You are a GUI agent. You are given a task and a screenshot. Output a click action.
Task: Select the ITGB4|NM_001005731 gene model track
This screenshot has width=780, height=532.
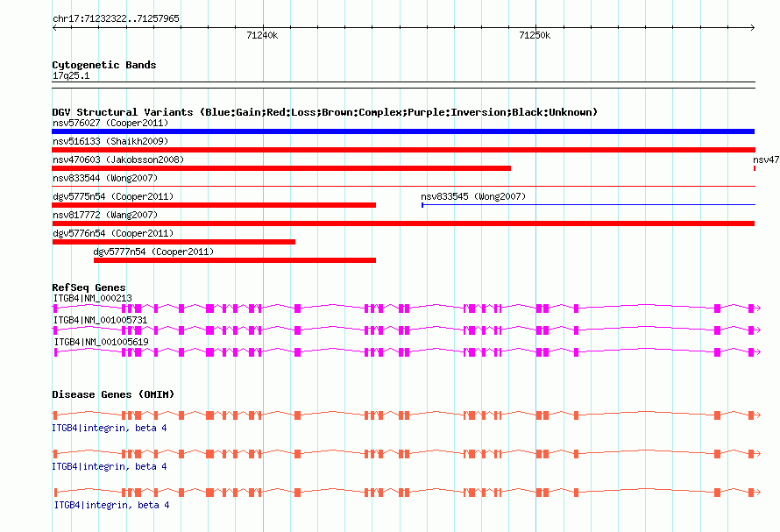click(x=407, y=330)
